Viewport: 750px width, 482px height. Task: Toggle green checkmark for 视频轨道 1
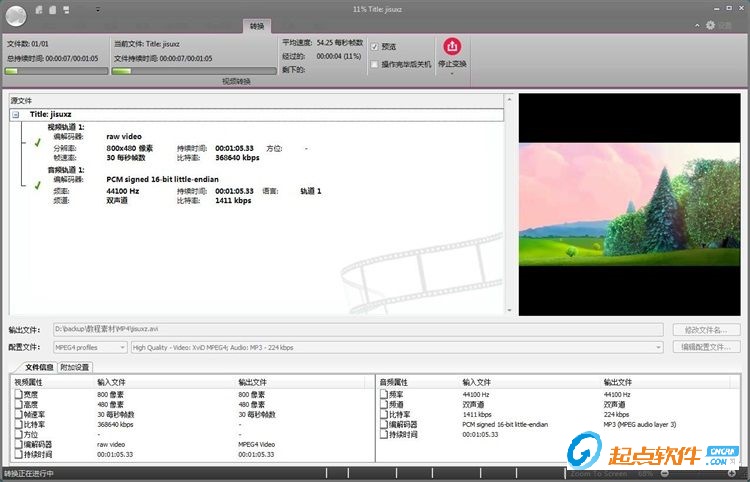(38, 142)
